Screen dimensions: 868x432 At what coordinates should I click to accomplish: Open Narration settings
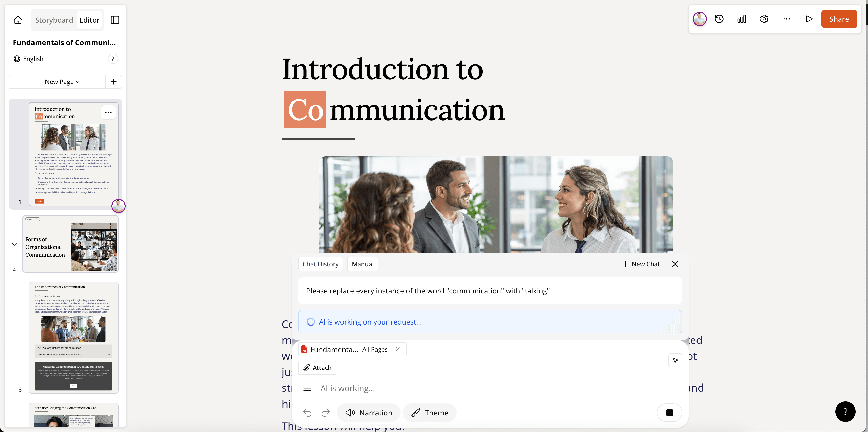pos(369,413)
